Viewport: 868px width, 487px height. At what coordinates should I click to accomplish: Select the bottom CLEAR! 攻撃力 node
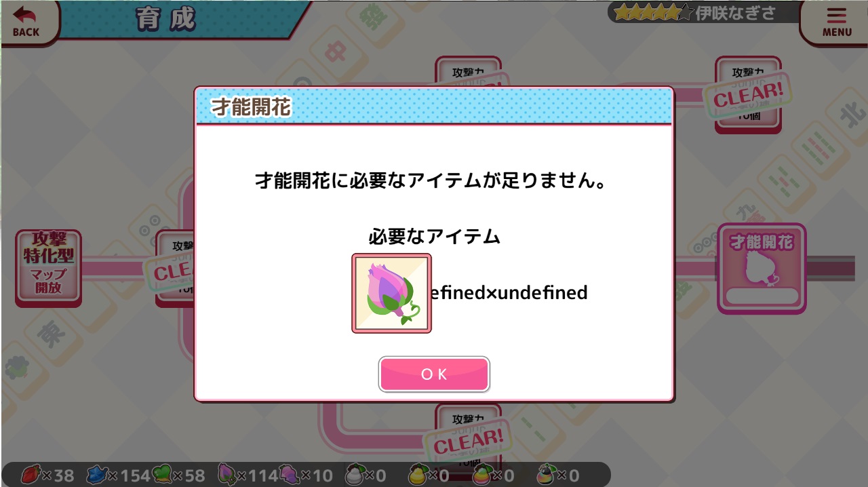coord(468,437)
